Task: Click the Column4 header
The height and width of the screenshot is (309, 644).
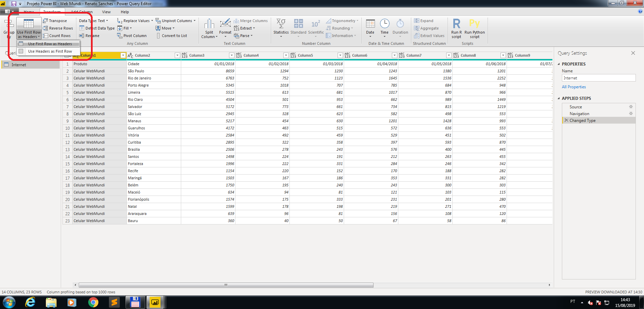Action: click(x=262, y=55)
